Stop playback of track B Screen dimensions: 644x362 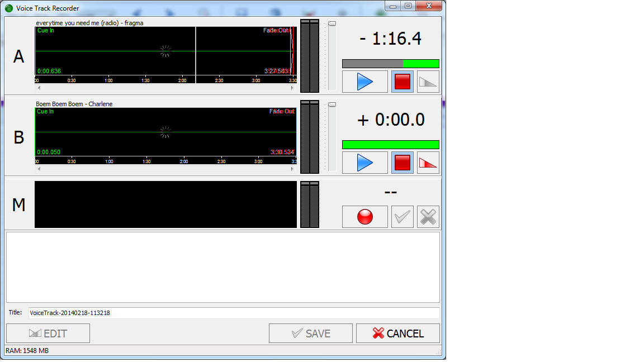pyautogui.click(x=402, y=162)
